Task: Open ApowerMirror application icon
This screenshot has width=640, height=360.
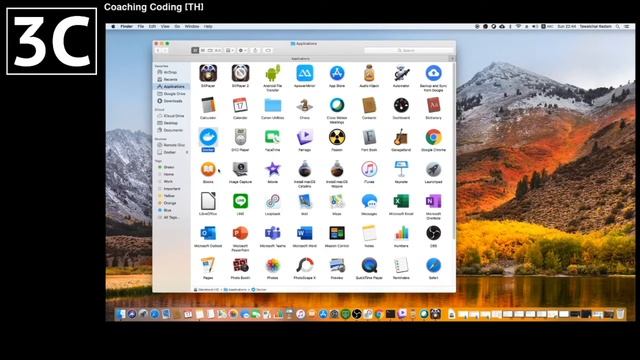Action: coord(304,73)
